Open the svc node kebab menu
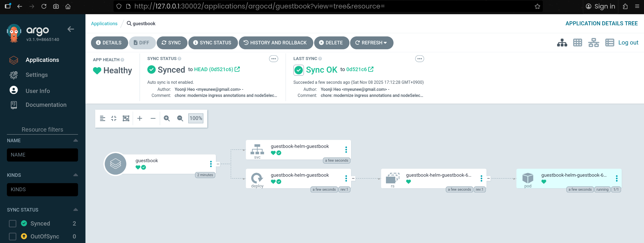Viewport: 644px width, 243px height. [346, 150]
